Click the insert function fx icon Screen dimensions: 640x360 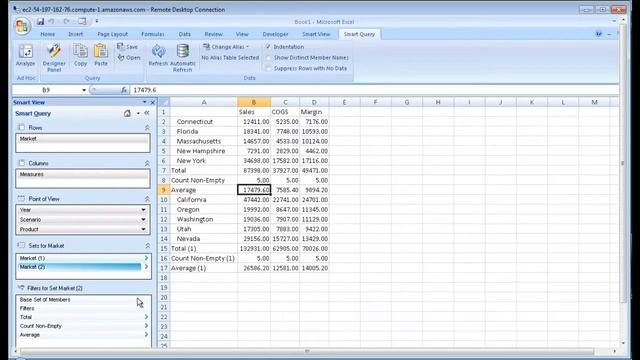click(124, 90)
